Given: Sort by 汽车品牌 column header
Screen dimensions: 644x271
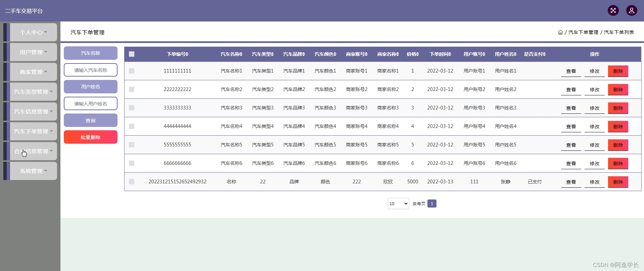Looking at the screenshot, I should click(294, 54).
